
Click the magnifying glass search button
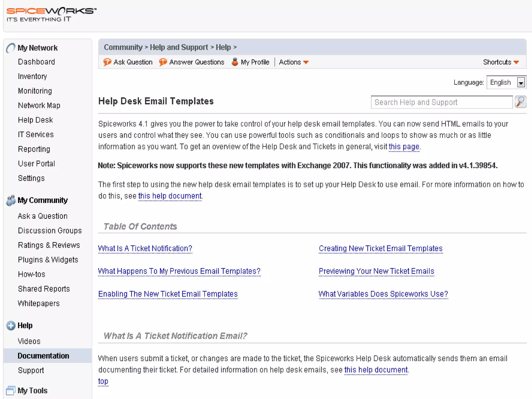520,102
